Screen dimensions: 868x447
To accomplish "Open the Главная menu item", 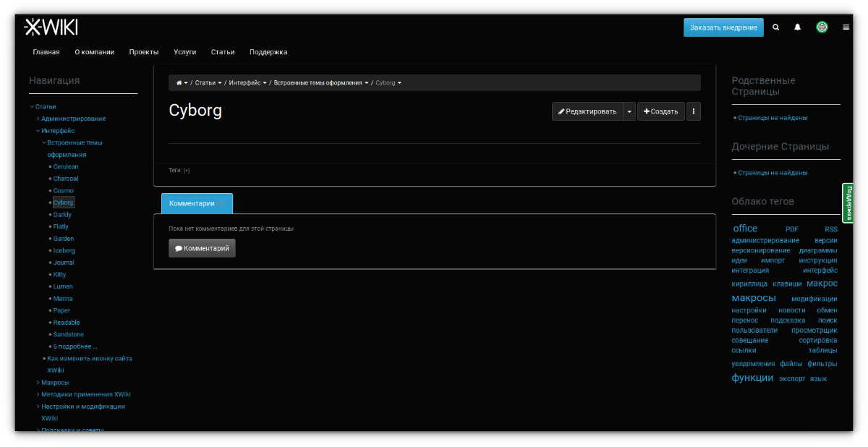I will (x=46, y=52).
